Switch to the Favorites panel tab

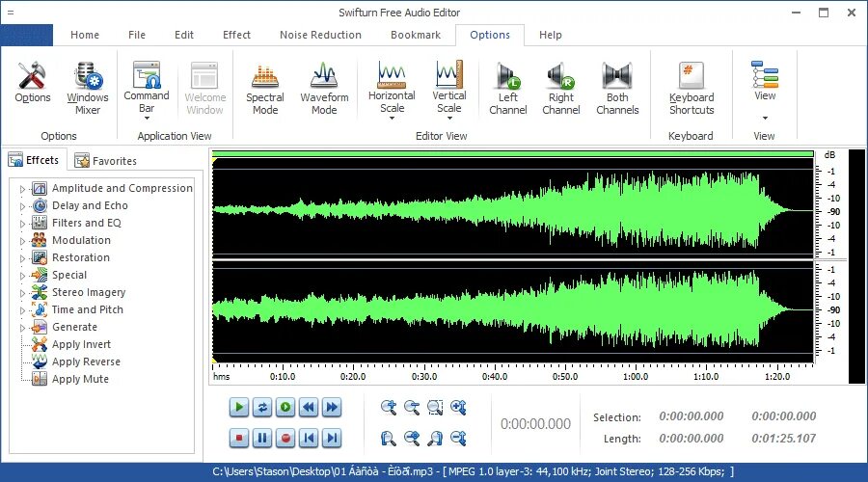pos(106,160)
